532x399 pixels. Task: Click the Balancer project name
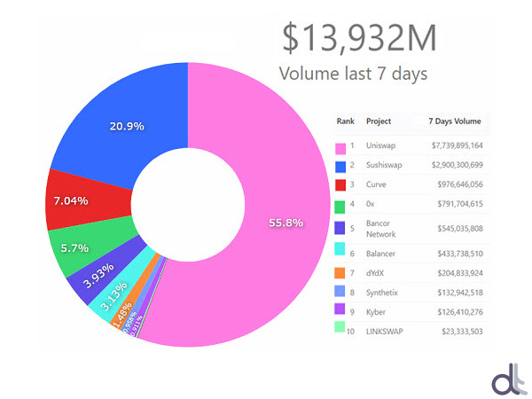point(380,254)
